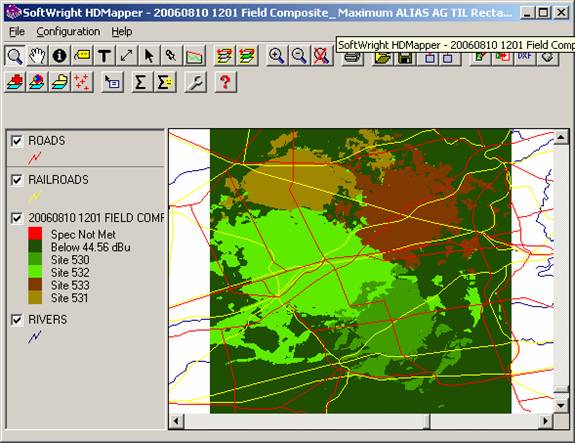Image resolution: width=575 pixels, height=443 pixels.
Task: Open the wrench settings tool
Action: (x=195, y=82)
